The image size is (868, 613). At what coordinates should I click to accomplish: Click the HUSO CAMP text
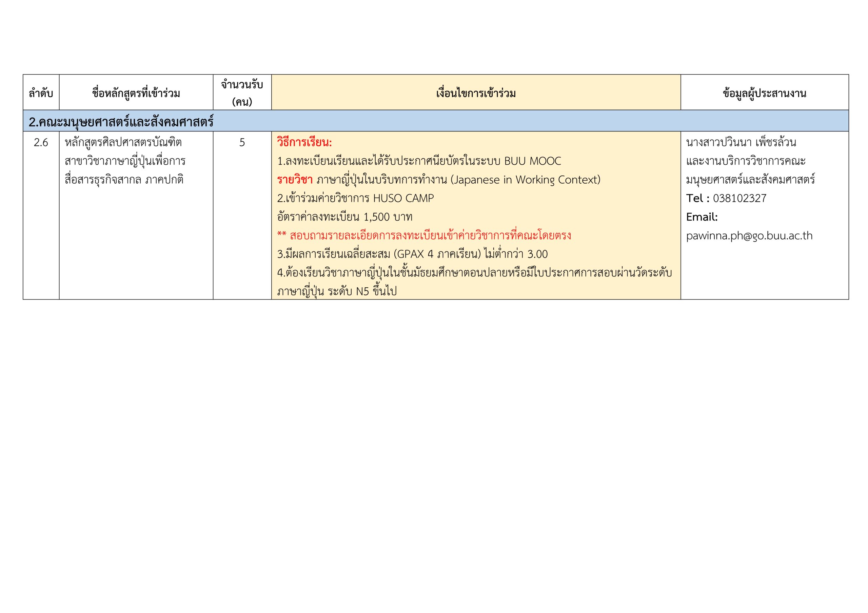click(x=403, y=199)
